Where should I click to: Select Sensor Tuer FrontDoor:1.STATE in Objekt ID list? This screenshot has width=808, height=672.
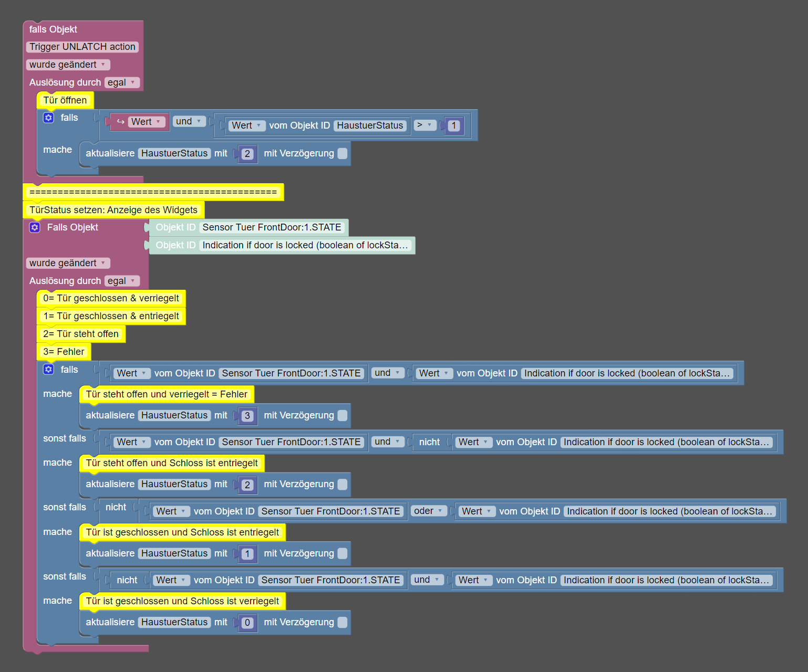(x=272, y=227)
